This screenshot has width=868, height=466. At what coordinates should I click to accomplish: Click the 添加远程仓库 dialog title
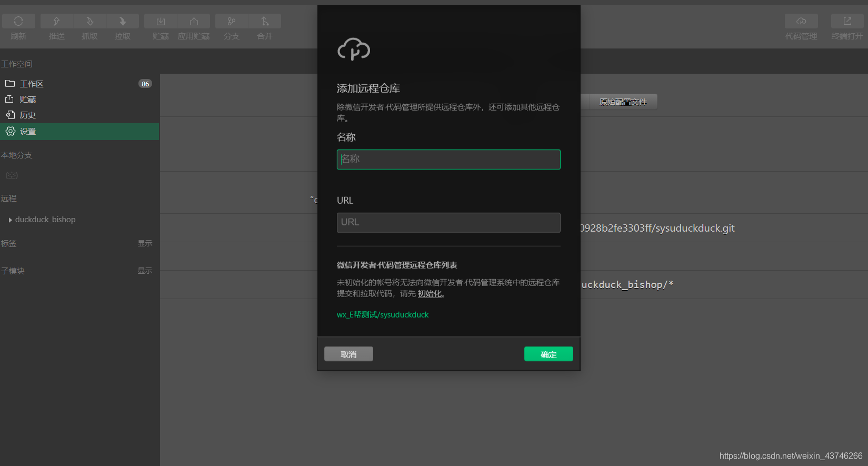368,88
